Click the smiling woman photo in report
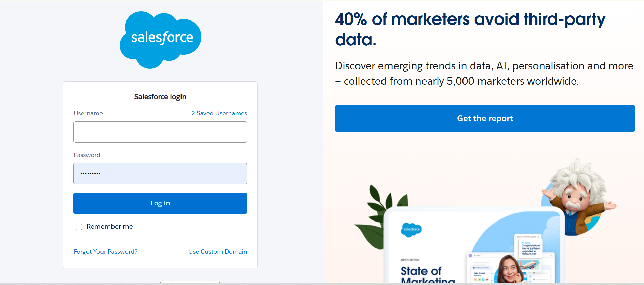Screen dimensions: 644x285 [509, 269]
